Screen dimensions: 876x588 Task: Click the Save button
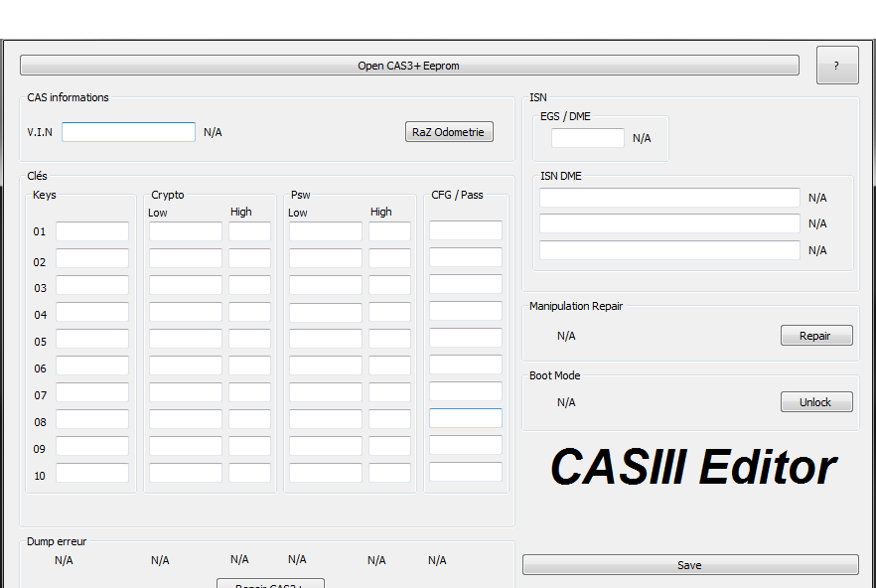pyautogui.click(x=689, y=565)
